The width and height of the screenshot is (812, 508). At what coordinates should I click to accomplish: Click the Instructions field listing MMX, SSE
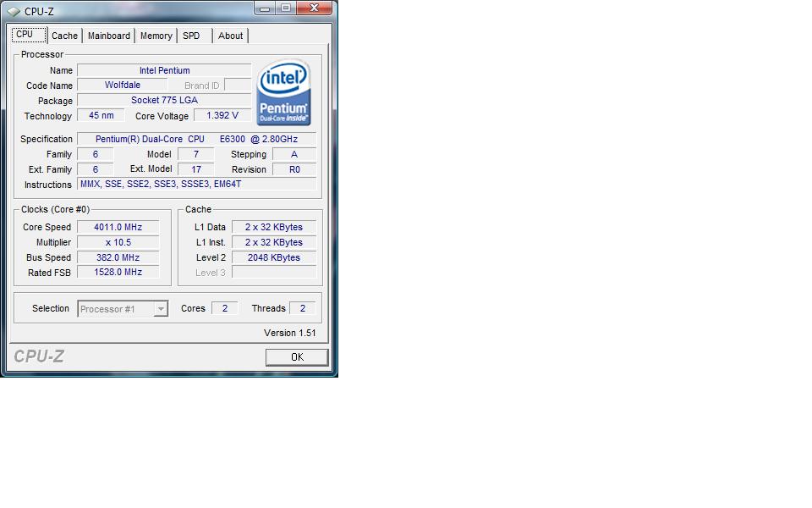pyautogui.click(x=196, y=184)
